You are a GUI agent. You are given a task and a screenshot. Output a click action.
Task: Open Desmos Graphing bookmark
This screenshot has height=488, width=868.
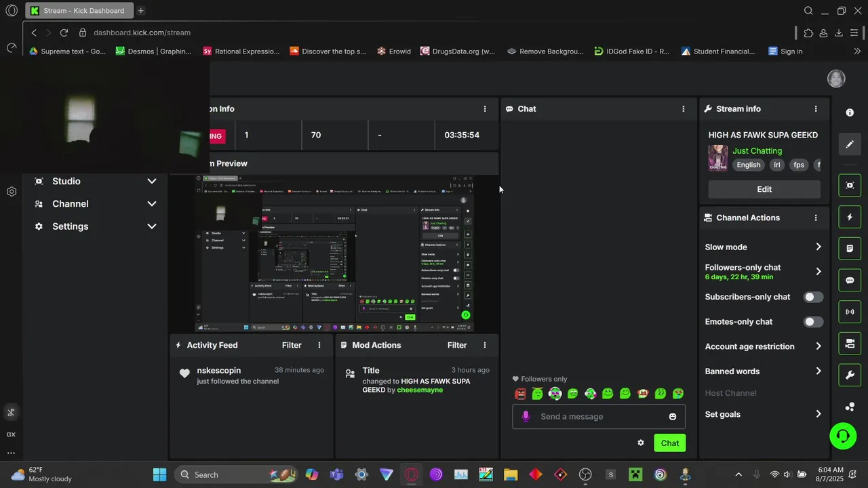coord(154,51)
